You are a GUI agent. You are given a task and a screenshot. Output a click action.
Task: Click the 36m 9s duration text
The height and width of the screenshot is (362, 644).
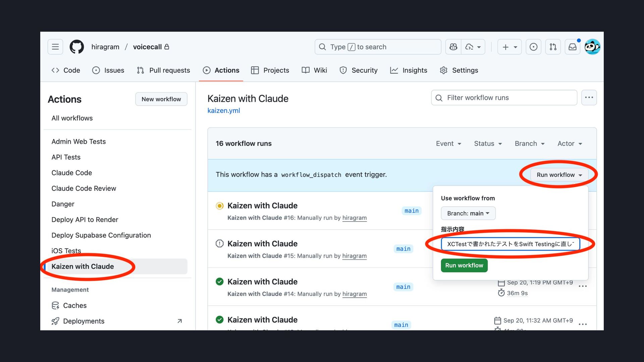click(x=517, y=293)
